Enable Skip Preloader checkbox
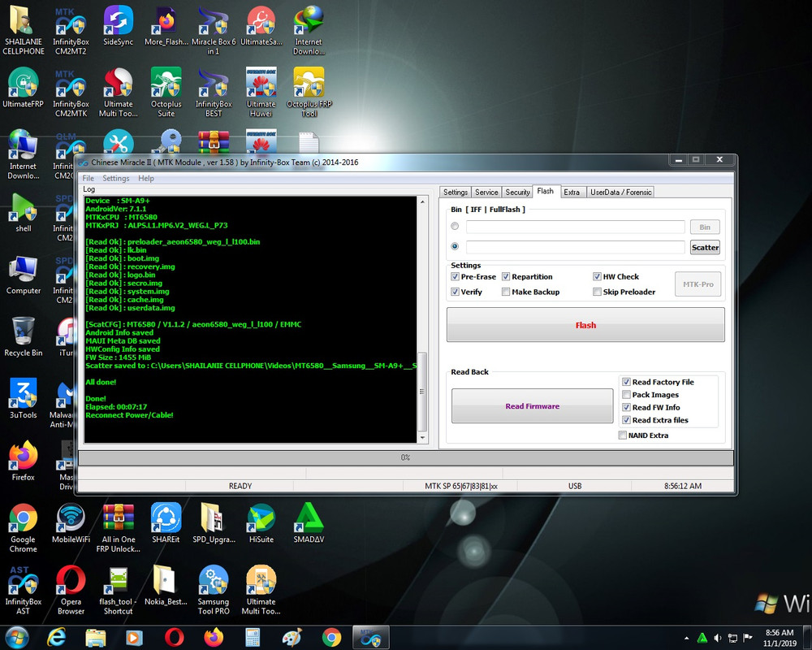812x650 pixels. [x=597, y=292]
